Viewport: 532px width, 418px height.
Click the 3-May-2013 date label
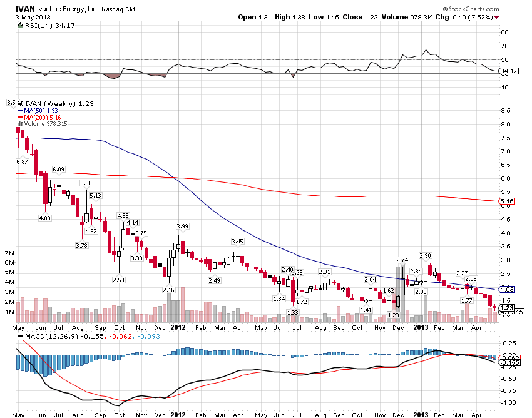point(33,18)
